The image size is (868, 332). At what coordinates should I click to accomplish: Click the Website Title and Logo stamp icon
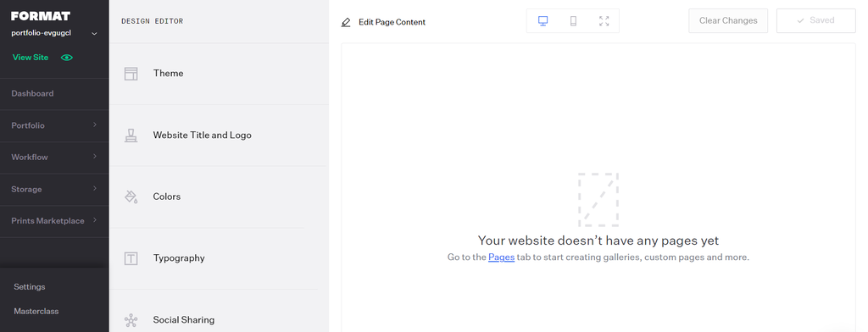(131, 136)
